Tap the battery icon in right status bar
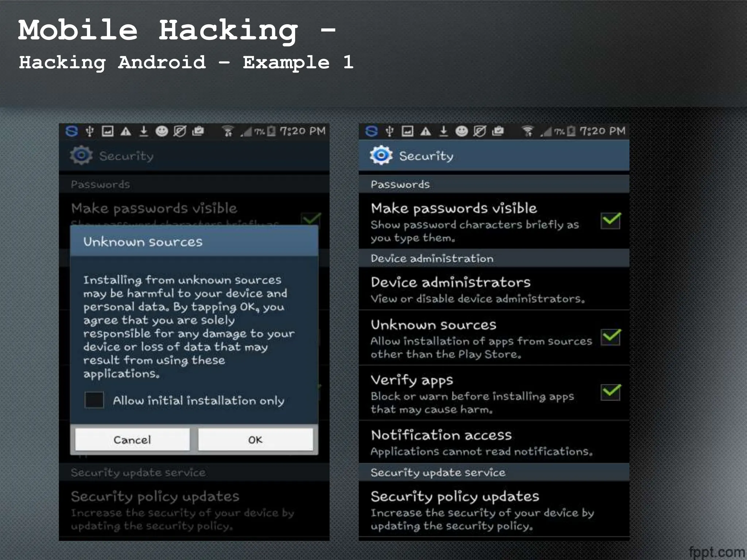The image size is (747, 560). [572, 131]
